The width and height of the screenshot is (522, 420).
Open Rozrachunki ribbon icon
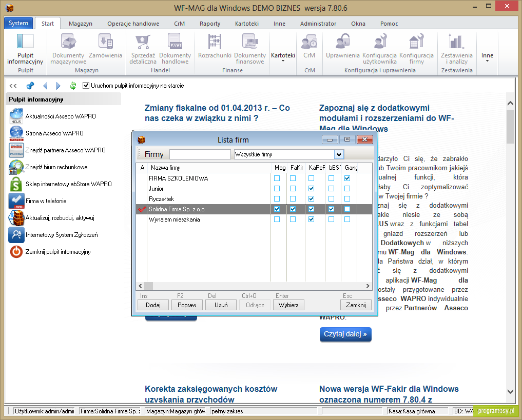(215, 42)
